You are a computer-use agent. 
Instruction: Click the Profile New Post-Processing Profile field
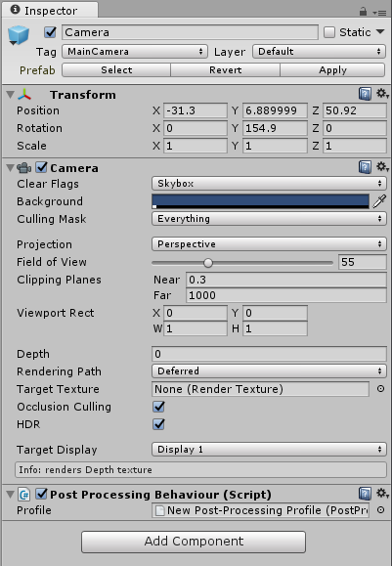260,510
